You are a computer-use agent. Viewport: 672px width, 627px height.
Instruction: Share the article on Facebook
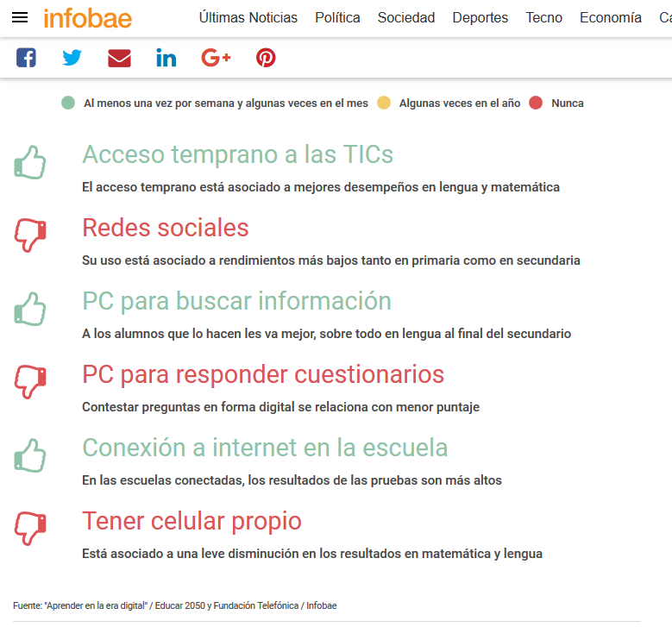pyautogui.click(x=26, y=58)
